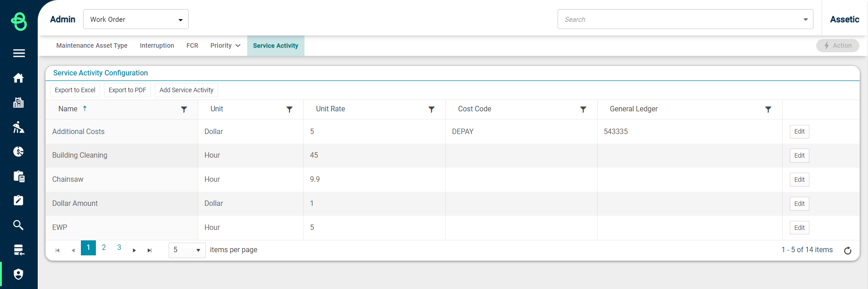
Task: Switch to Maintenance Asset Type tab
Action: 92,45
